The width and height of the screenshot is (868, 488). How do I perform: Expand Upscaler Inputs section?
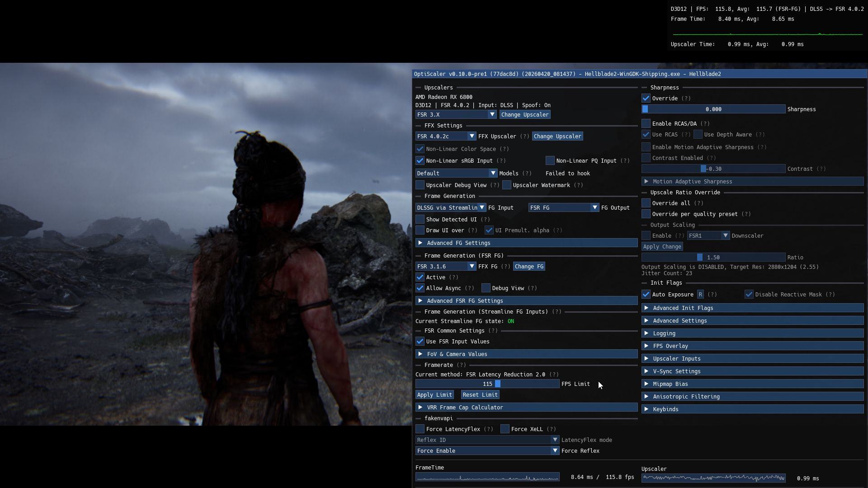pyautogui.click(x=753, y=359)
